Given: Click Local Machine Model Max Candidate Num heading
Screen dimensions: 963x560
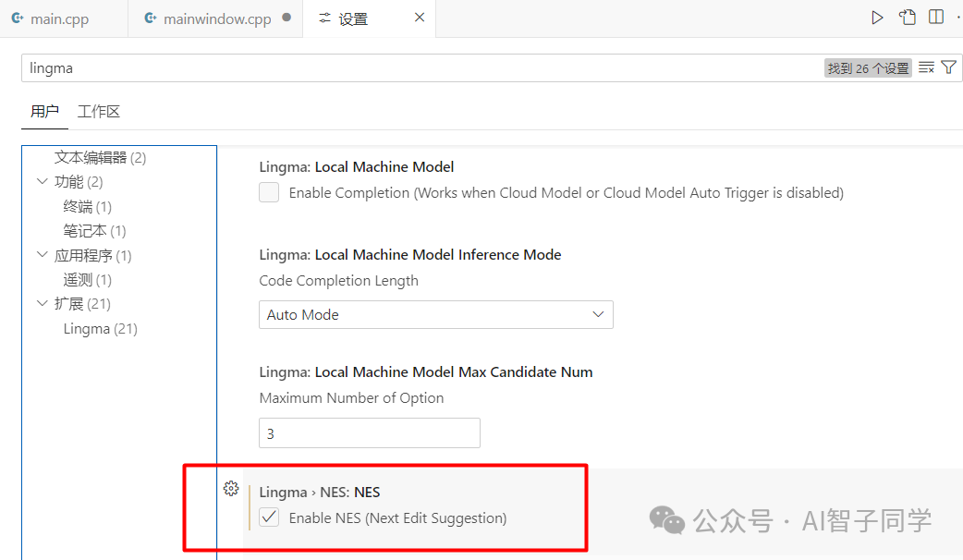Looking at the screenshot, I should coord(426,372).
